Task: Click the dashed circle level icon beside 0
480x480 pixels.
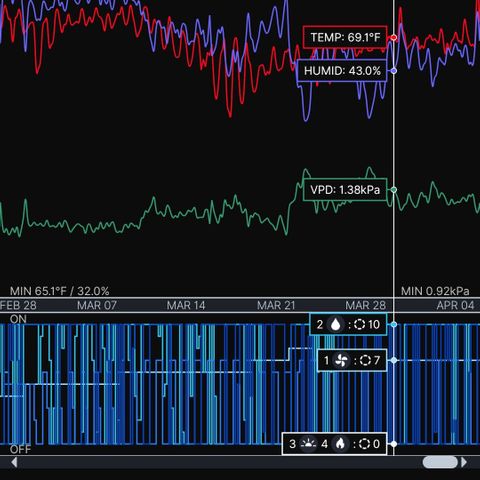Action: tap(364, 444)
